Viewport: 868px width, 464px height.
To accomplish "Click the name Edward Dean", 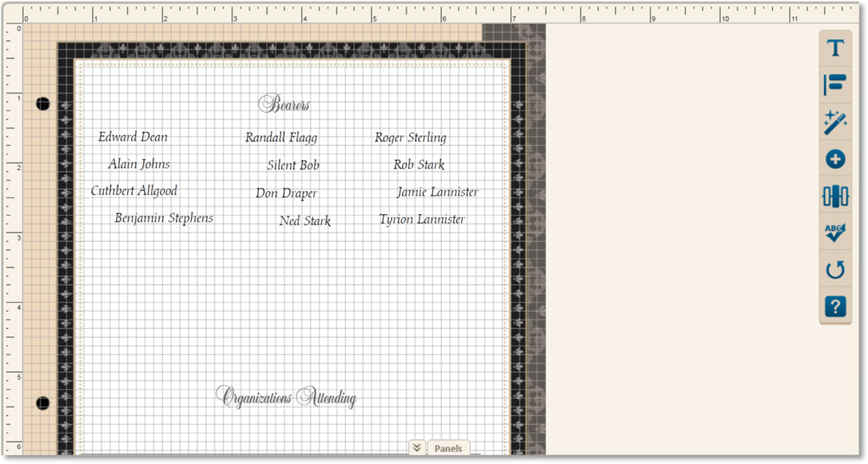I will (x=133, y=137).
